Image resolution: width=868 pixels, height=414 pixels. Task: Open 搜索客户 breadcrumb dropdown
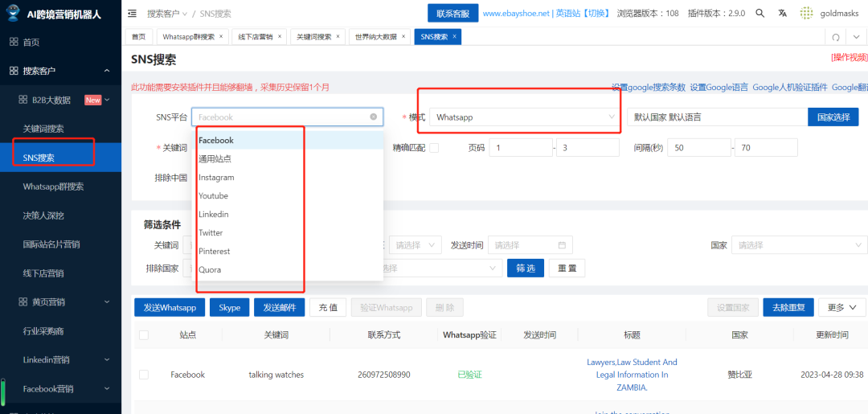[167, 14]
